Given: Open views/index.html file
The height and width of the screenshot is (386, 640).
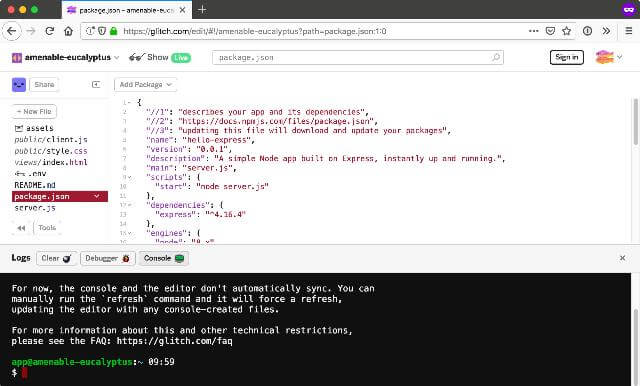Looking at the screenshot, I should tap(51, 162).
